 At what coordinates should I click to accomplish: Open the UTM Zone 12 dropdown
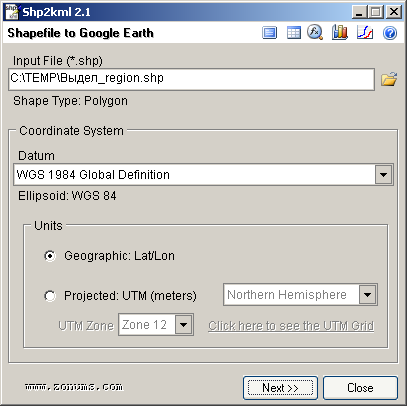184,325
